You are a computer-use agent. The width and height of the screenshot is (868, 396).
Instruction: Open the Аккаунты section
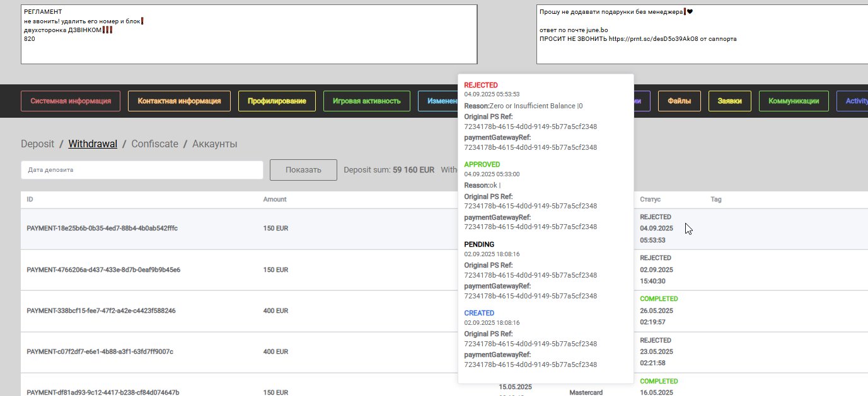click(215, 144)
